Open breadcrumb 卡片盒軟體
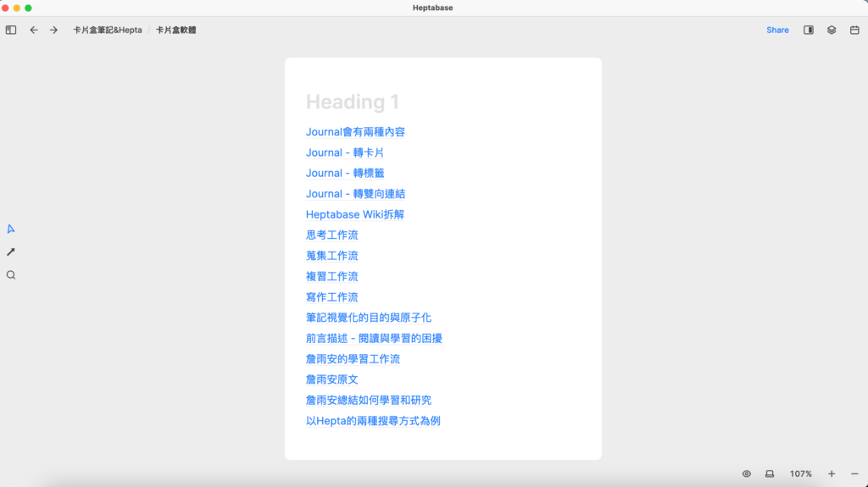The width and height of the screenshot is (868, 487). point(176,30)
